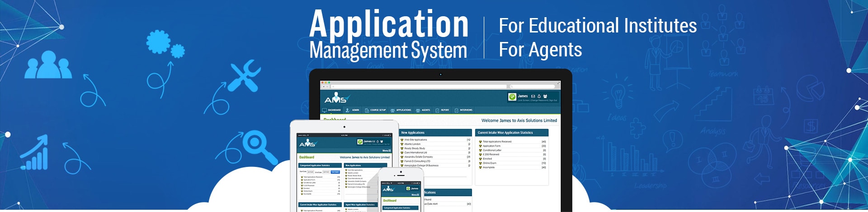Click the notification bell icon on laptop header
The image size is (868, 212).
coord(539,96)
